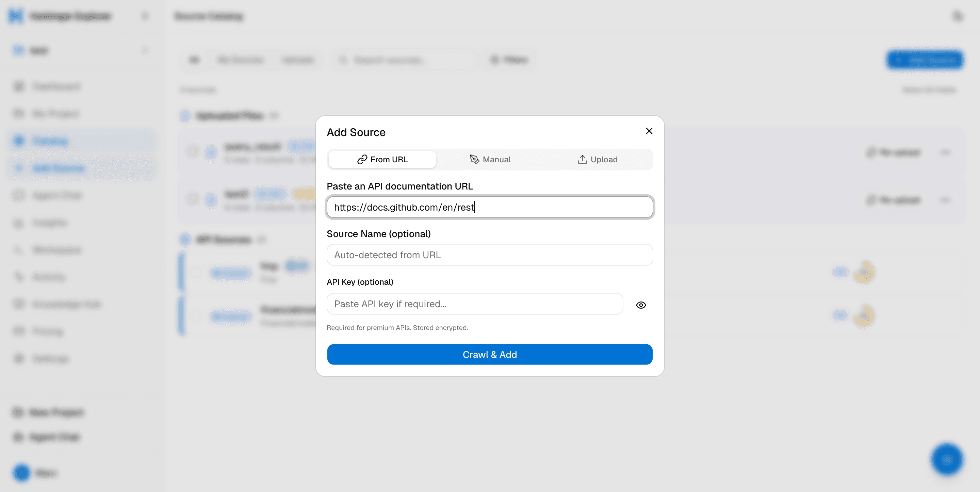Viewport: 980px width, 492px height.
Task: Open the floating chat bubble bottom right
Action: [947, 460]
